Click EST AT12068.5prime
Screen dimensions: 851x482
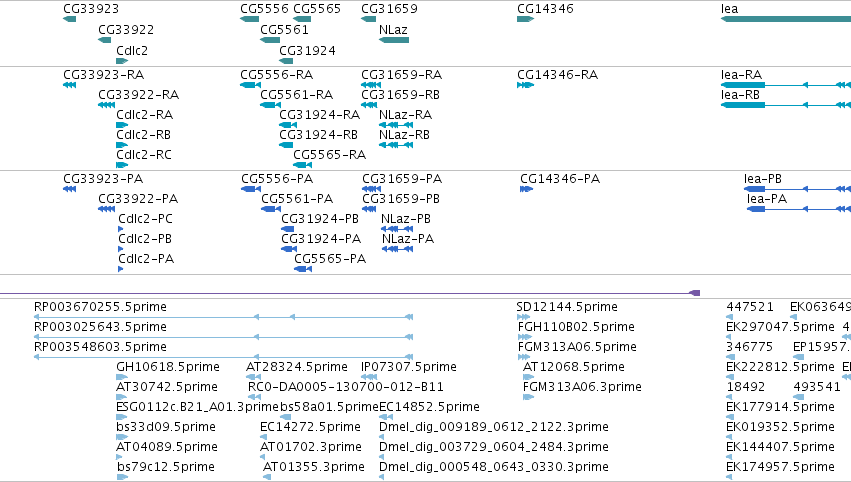(x=574, y=367)
